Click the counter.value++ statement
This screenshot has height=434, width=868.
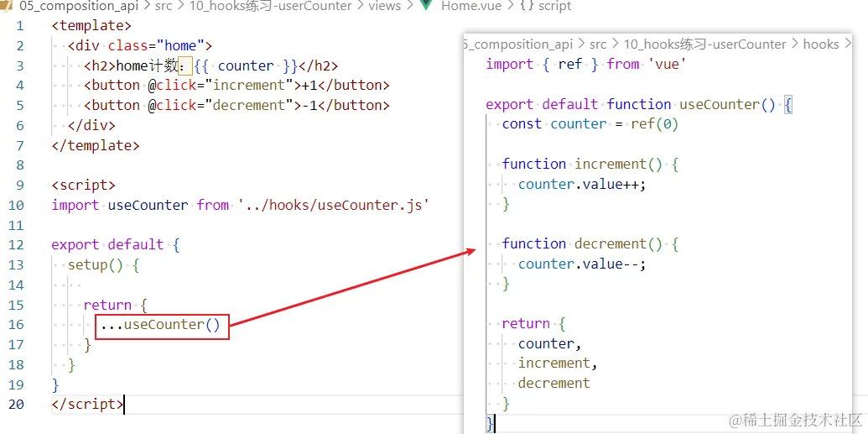pyautogui.click(x=582, y=184)
